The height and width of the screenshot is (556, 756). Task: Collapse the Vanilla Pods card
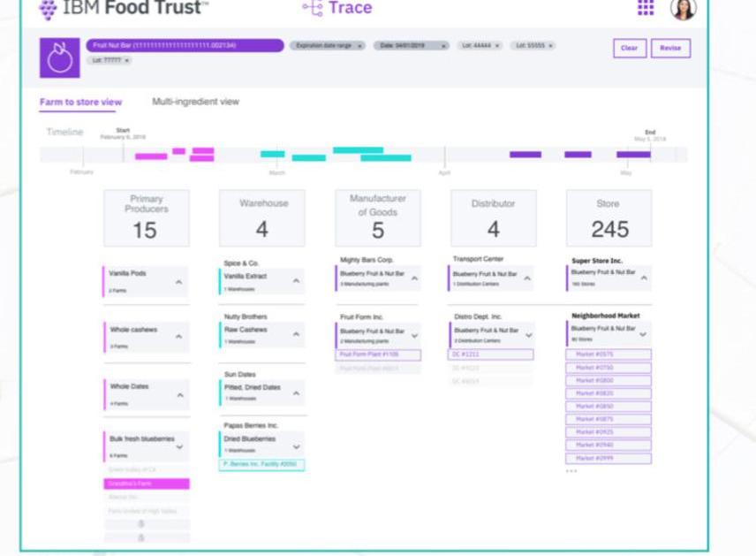(x=179, y=282)
